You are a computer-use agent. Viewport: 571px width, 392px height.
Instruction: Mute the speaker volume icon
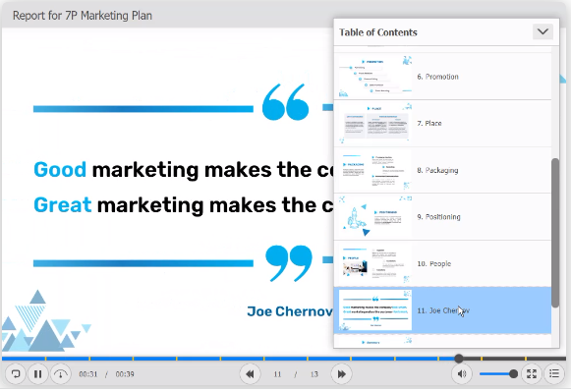(462, 373)
